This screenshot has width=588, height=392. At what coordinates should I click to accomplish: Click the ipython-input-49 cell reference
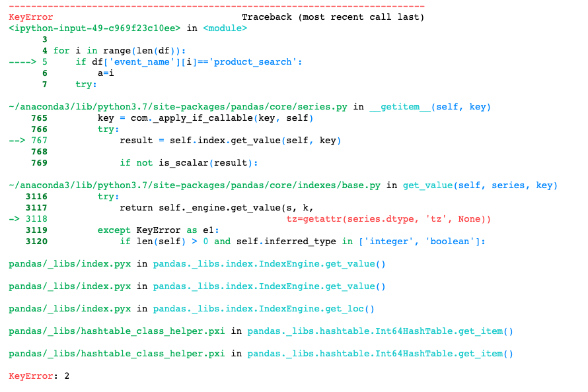pyautogui.click(x=94, y=28)
